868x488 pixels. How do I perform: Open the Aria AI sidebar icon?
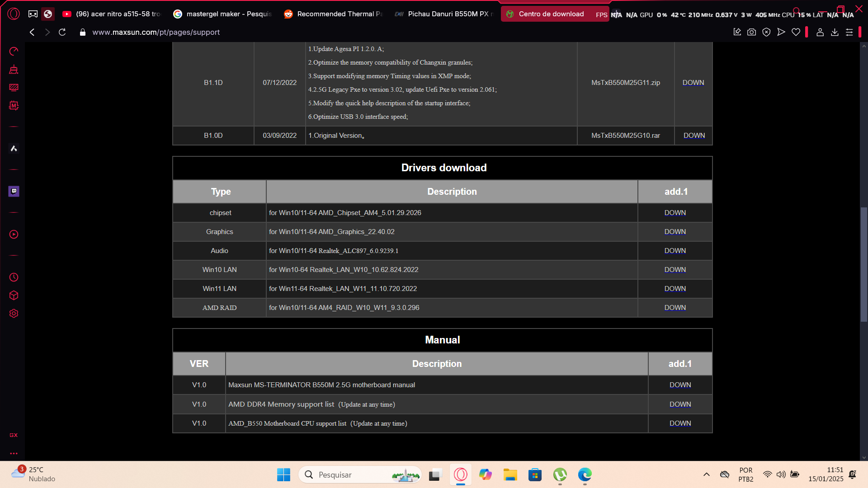click(x=14, y=148)
